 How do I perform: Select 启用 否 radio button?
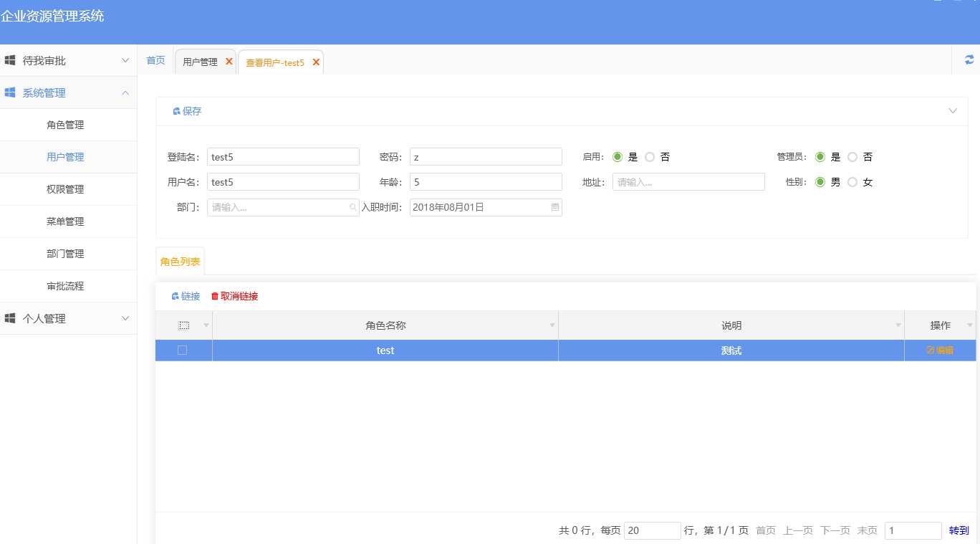[x=650, y=157]
